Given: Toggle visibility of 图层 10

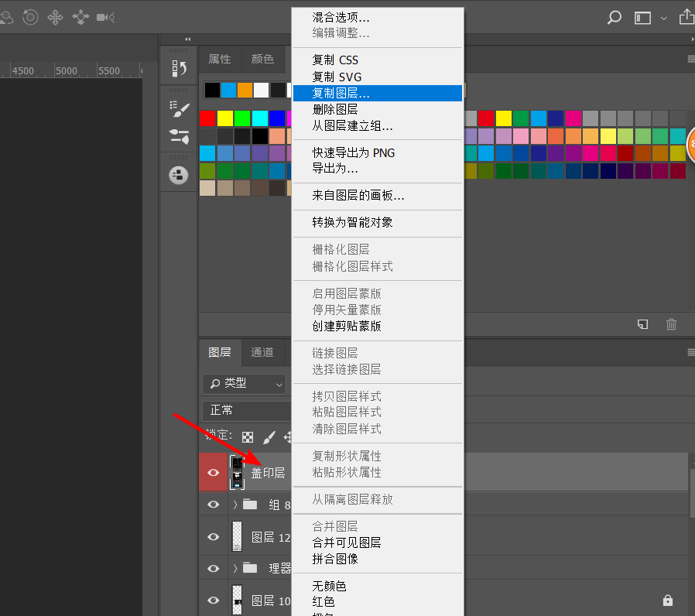Looking at the screenshot, I should click(x=213, y=600).
